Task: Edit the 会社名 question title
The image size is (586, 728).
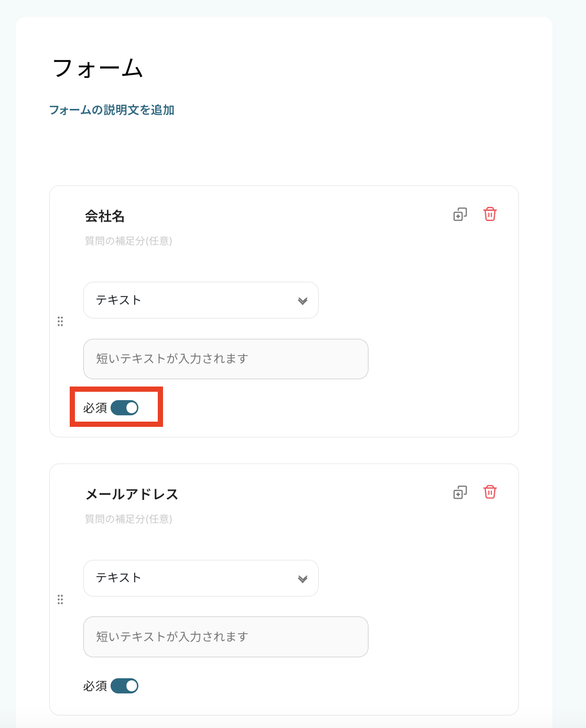Action: click(105, 216)
